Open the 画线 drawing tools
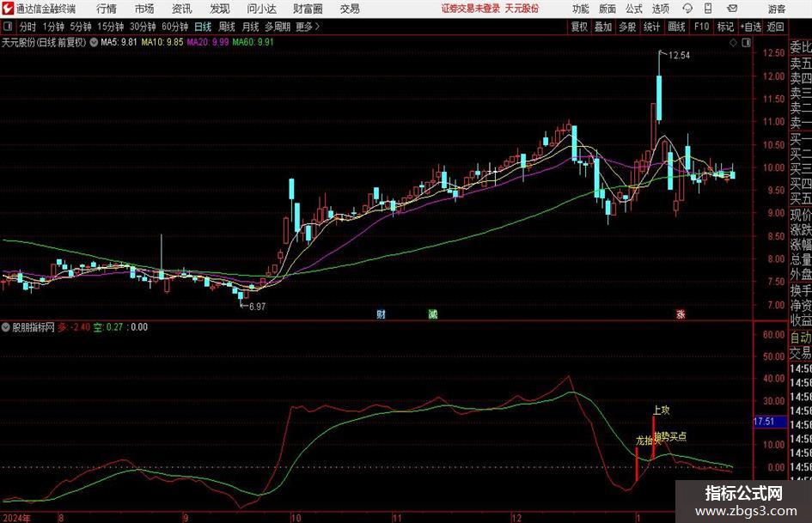Image resolution: width=812 pixels, height=523 pixels. click(677, 27)
